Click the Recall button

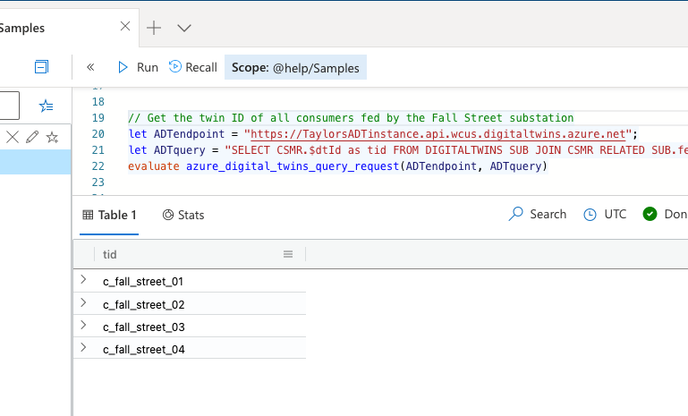click(192, 67)
